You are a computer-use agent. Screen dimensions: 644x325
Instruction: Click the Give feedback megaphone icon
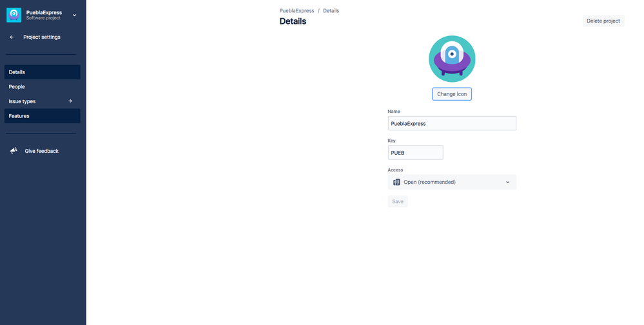14,151
